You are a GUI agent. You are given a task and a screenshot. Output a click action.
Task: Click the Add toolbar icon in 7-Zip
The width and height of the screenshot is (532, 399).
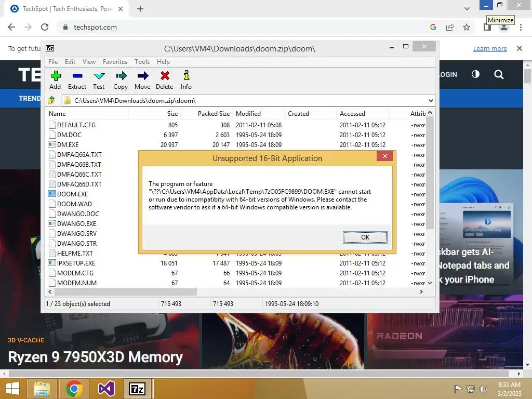(55, 76)
